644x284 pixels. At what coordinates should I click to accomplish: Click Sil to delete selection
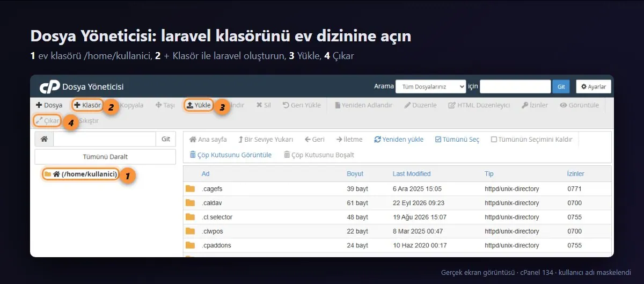pyautogui.click(x=264, y=105)
